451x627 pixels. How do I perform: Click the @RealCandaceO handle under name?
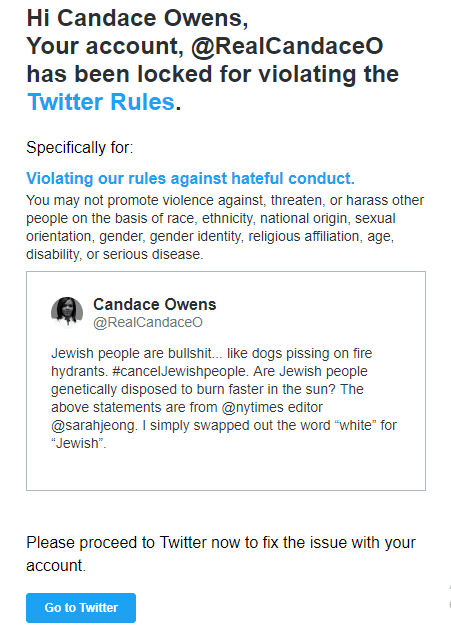tap(148, 322)
